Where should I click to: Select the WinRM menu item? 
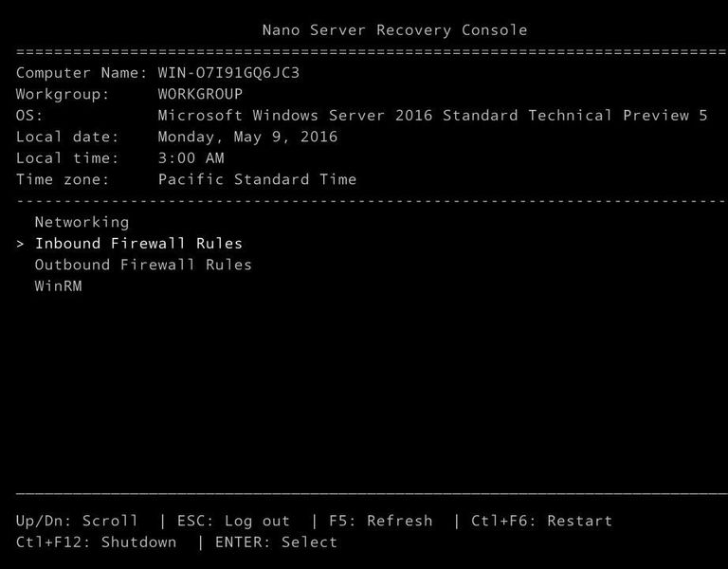pos(58,285)
